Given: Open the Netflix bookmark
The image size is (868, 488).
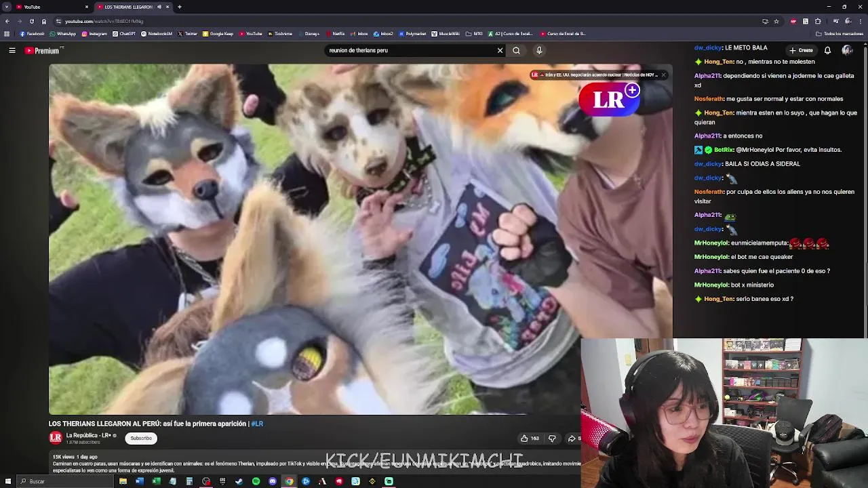Looking at the screenshot, I should pos(335,34).
